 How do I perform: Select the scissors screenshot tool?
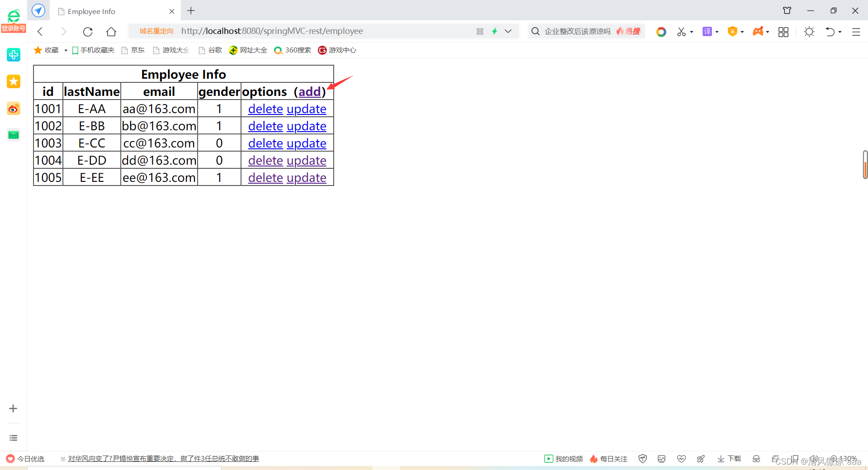(x=681, y=32)
